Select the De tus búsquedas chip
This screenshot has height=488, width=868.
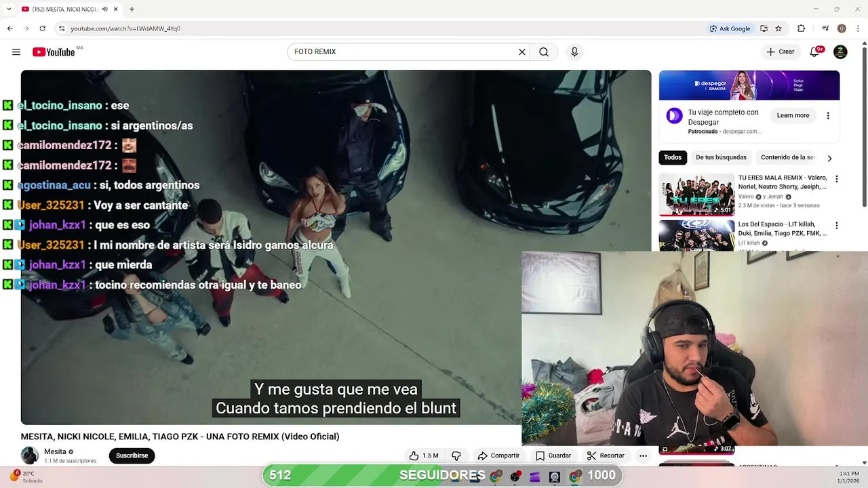coord(721,157)
